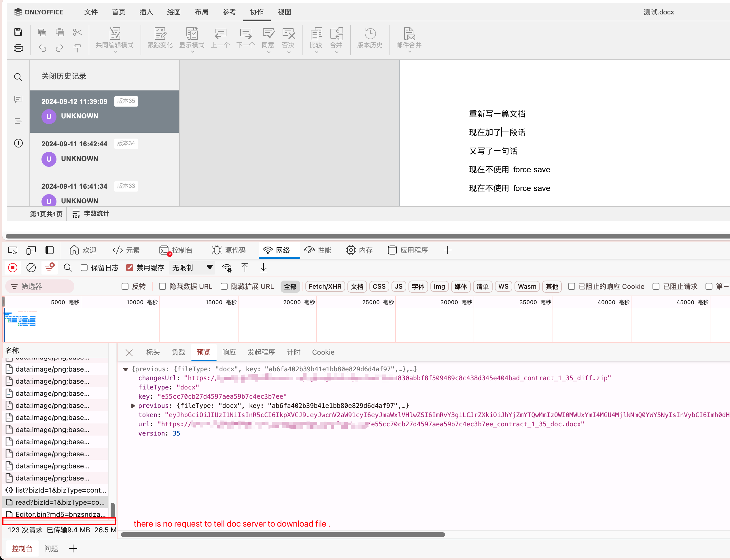Screen dimensions: 730x560
Task: Uncheck the 禁用缓存 checkbox
Action: (130, 268)
